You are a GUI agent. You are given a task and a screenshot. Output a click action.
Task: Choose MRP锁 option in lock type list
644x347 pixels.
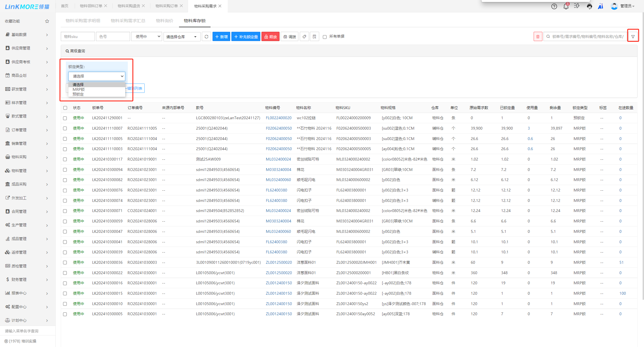point(79,89)
